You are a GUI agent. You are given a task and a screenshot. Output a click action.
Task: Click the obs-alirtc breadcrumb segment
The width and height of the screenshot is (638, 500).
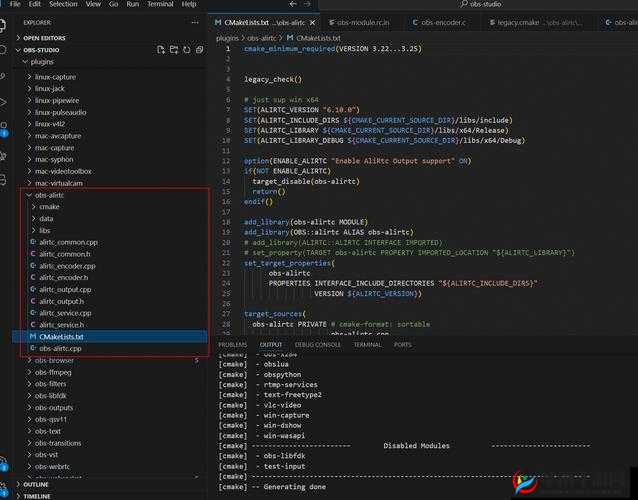coord(262,38)
